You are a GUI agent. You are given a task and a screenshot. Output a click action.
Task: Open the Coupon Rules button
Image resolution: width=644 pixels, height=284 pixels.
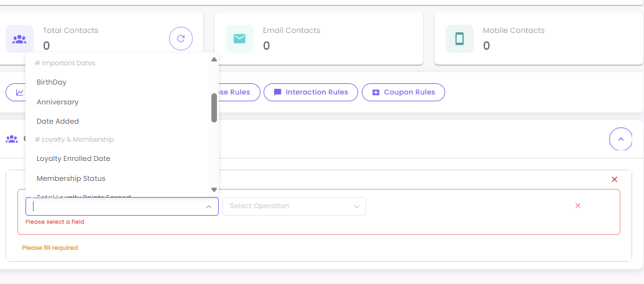403,93
